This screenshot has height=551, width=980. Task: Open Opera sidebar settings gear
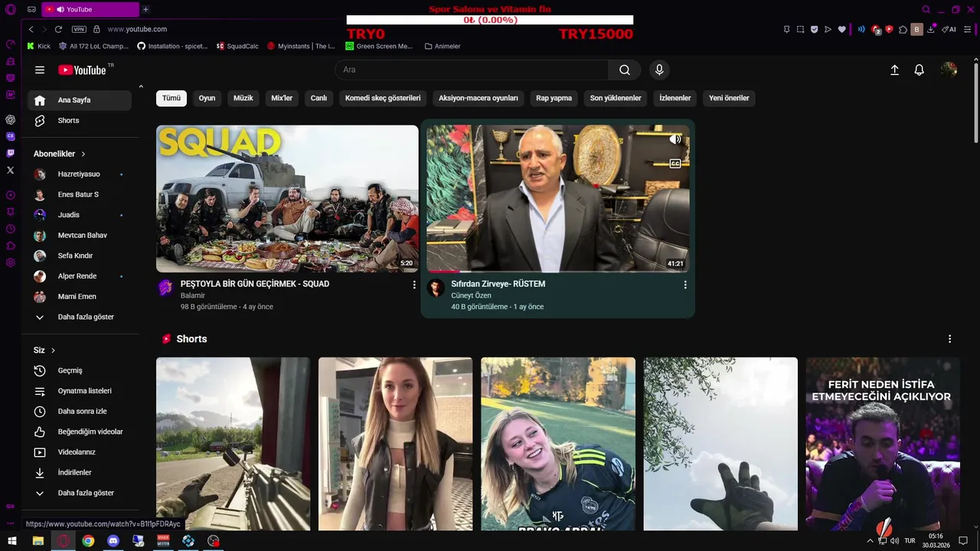click(x=11, y=262)
